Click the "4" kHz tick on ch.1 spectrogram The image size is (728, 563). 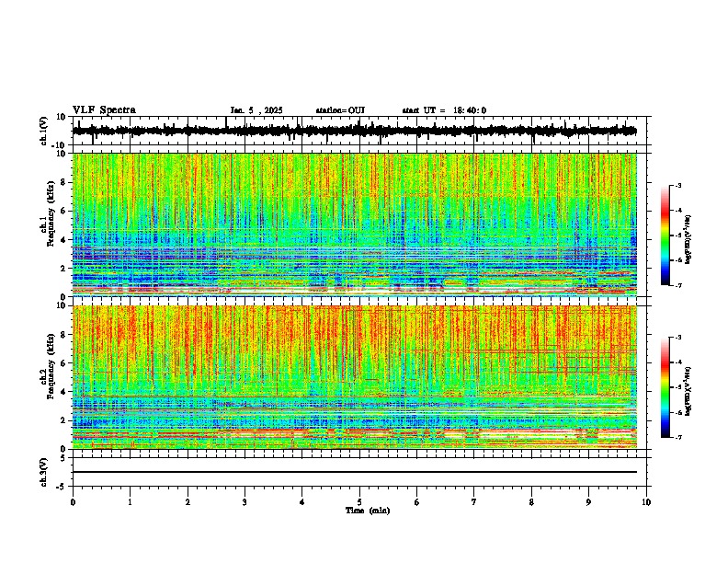click(64, 240)
